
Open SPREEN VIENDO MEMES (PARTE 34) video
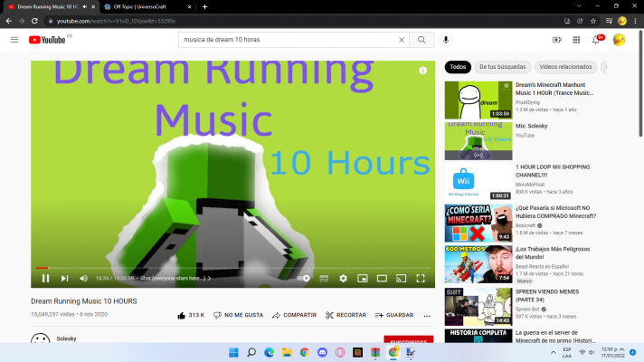547,296
